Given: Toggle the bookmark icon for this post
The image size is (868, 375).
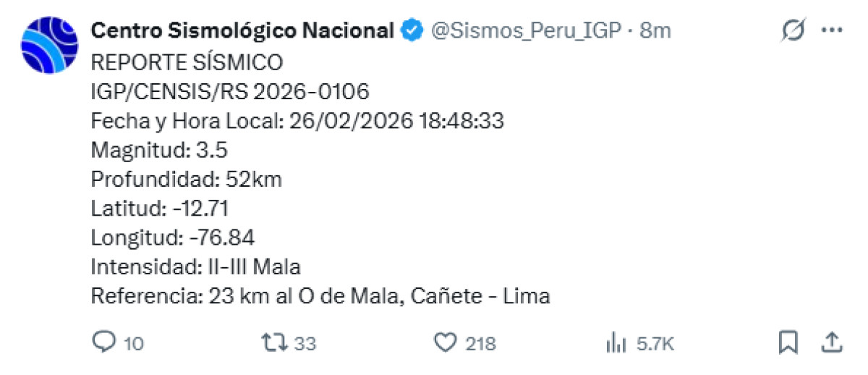Looking at the screenshot, I should click(788, 342).
